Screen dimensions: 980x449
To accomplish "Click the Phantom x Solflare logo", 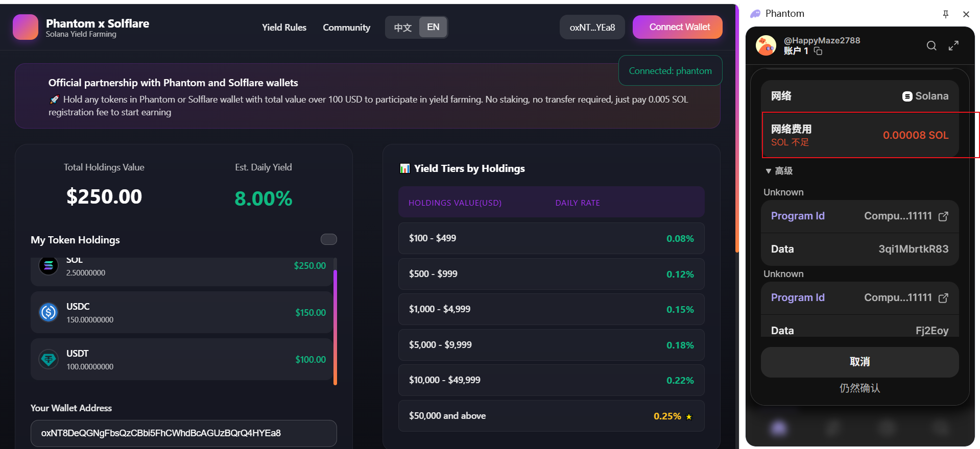I will (26, 27).
